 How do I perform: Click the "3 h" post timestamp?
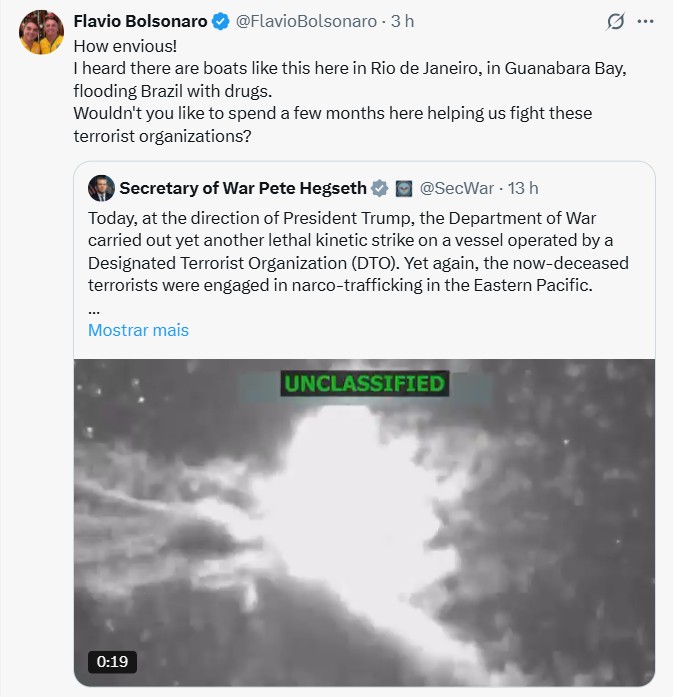coord(403,21)
